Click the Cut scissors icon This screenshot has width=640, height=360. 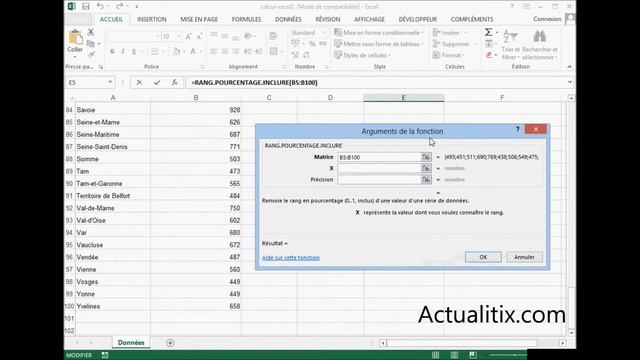91,32
